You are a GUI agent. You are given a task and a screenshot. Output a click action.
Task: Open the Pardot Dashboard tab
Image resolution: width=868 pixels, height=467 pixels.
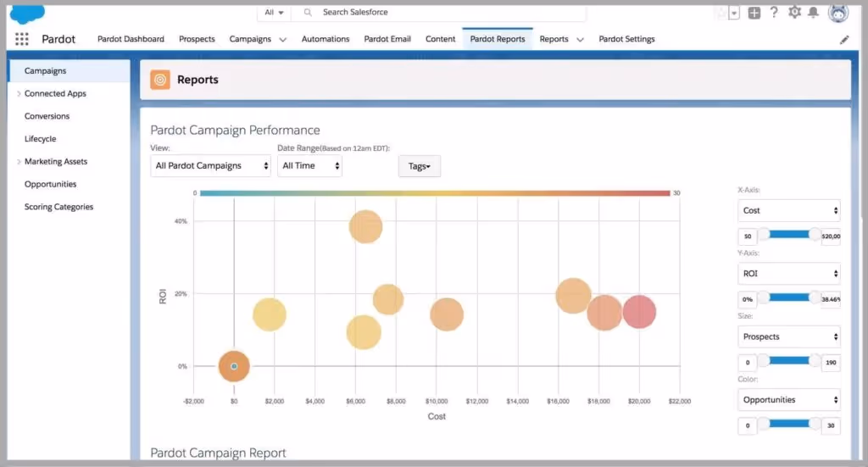point(131,39)
